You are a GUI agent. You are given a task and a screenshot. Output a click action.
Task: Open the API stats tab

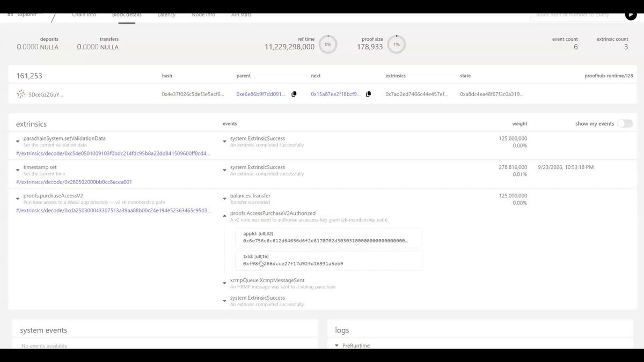tap(241, 15)
